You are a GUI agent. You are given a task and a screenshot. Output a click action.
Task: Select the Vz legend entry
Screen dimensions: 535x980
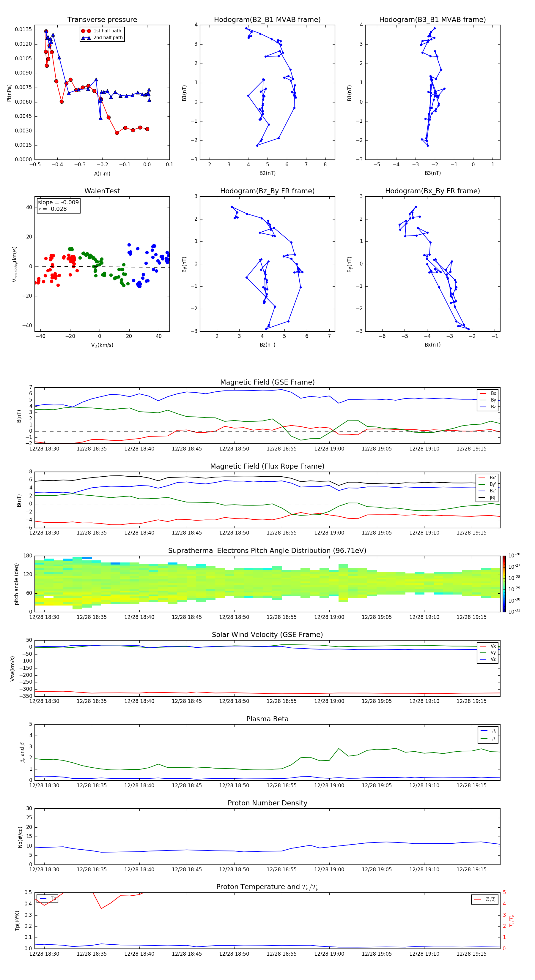point(488,659)
